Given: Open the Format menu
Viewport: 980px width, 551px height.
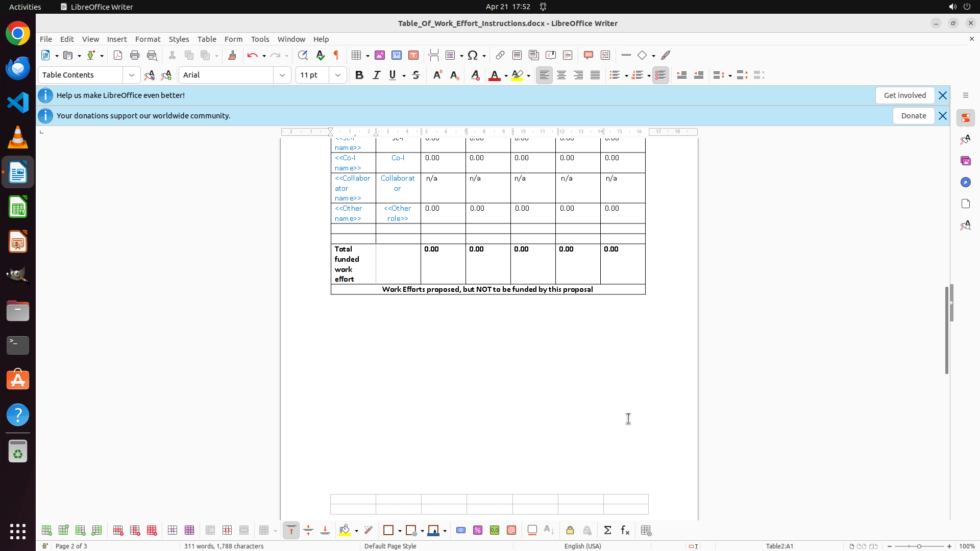Looking at the screenshot, I should coord(148,39).
